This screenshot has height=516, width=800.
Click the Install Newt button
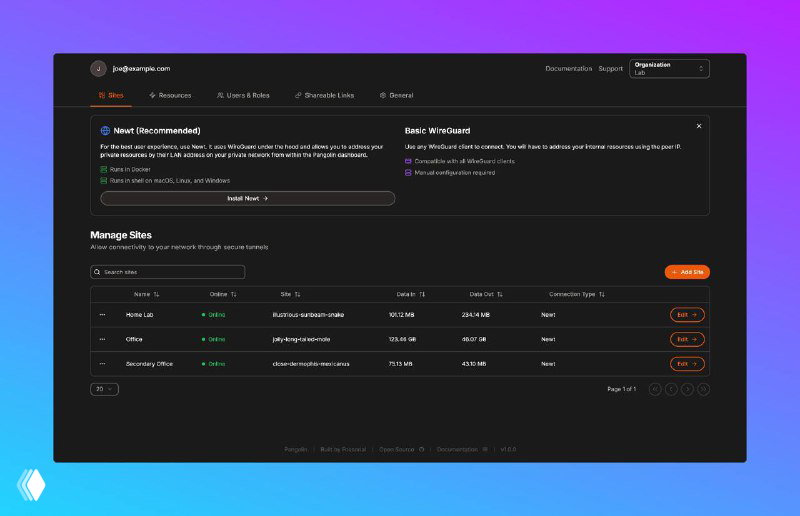pos(247,199)
